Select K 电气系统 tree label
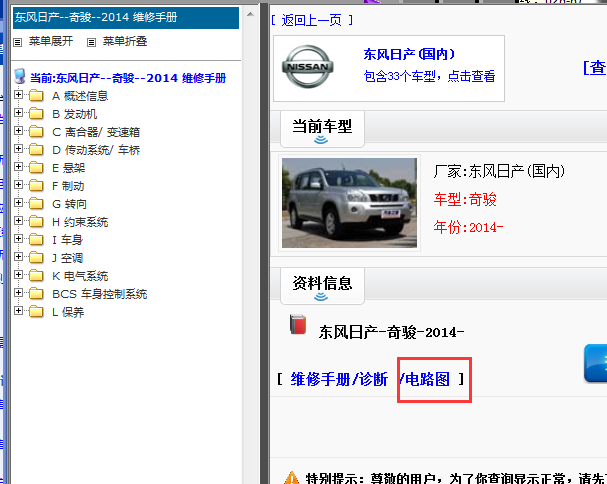The image size is (607, 484). (x=80, y=276)
